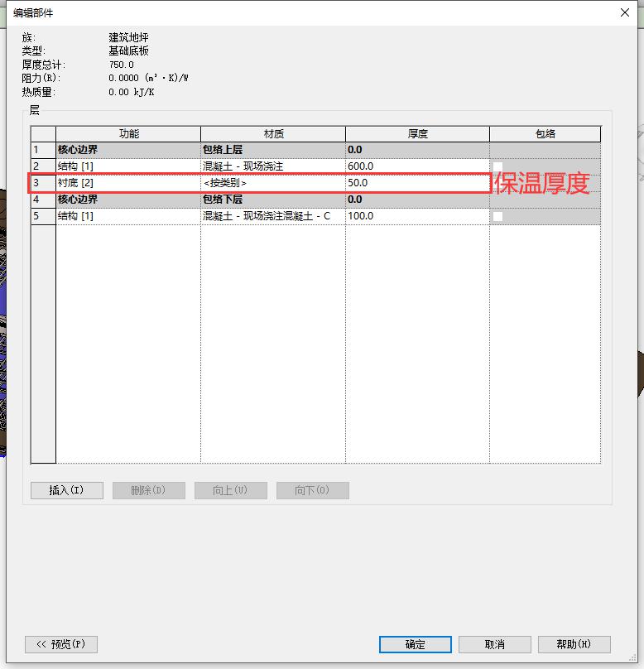
Task: Click the 材质 column header
Action: point(273,134)
